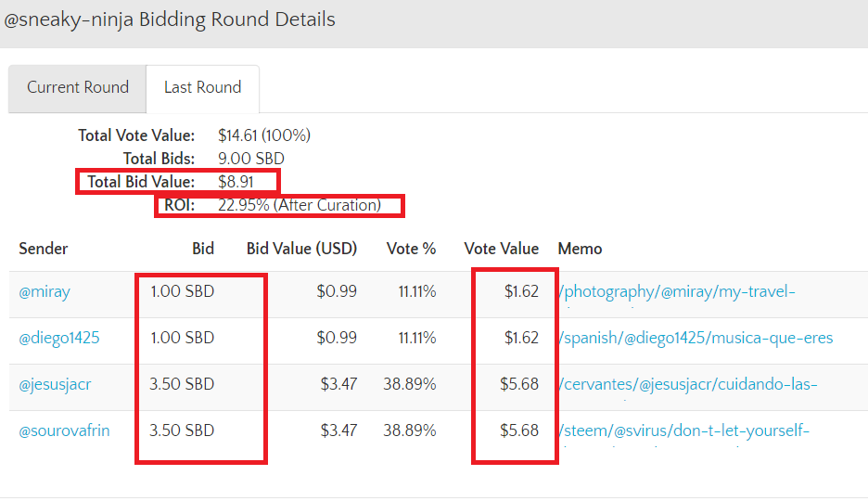Open the steem don-t-let-yourself memo link
Screen dimensions: 868x501
click(684, 430)
